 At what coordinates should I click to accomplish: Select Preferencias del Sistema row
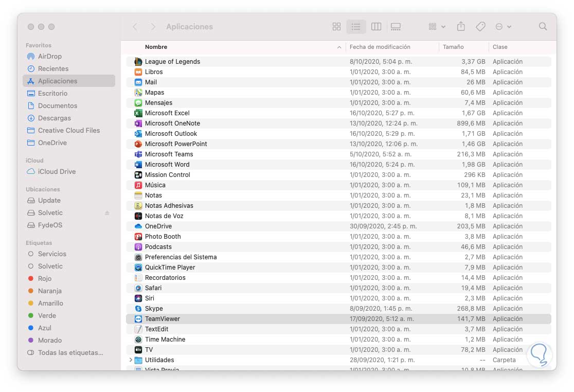(338, 257)
